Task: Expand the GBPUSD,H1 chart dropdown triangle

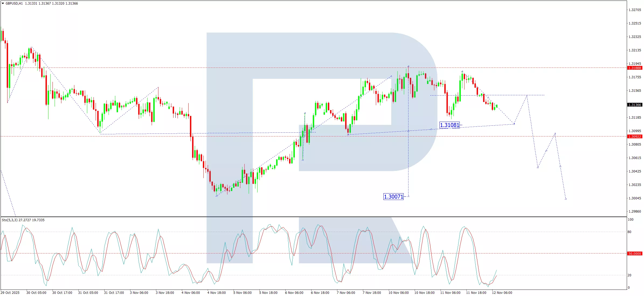Action: click(x=3, y=3)
